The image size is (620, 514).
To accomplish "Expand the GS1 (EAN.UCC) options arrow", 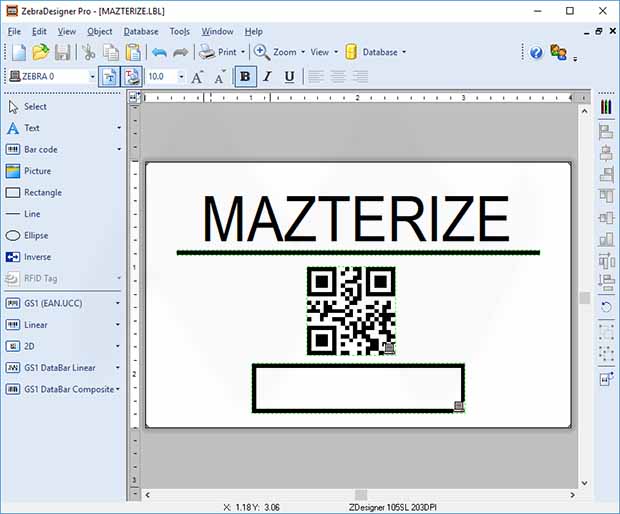I will click(118, 304).
